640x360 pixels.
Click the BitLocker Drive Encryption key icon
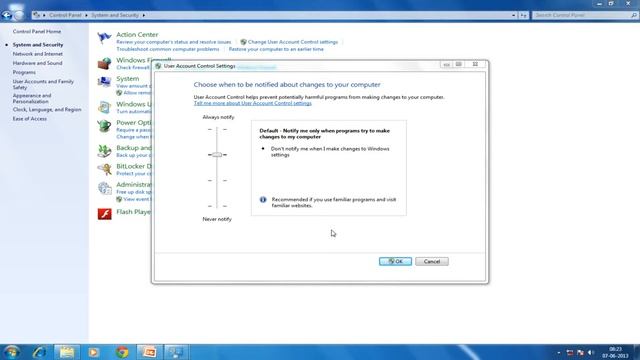pos(104,169)
